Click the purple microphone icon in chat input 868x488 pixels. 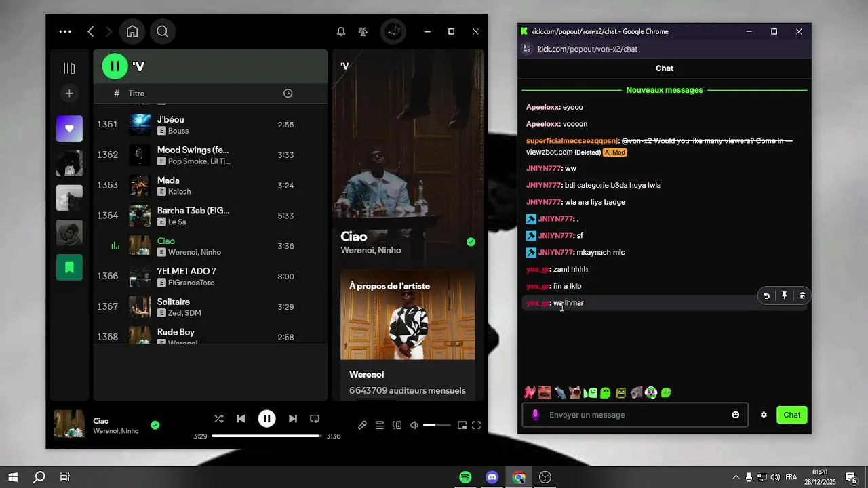(535, 415)
